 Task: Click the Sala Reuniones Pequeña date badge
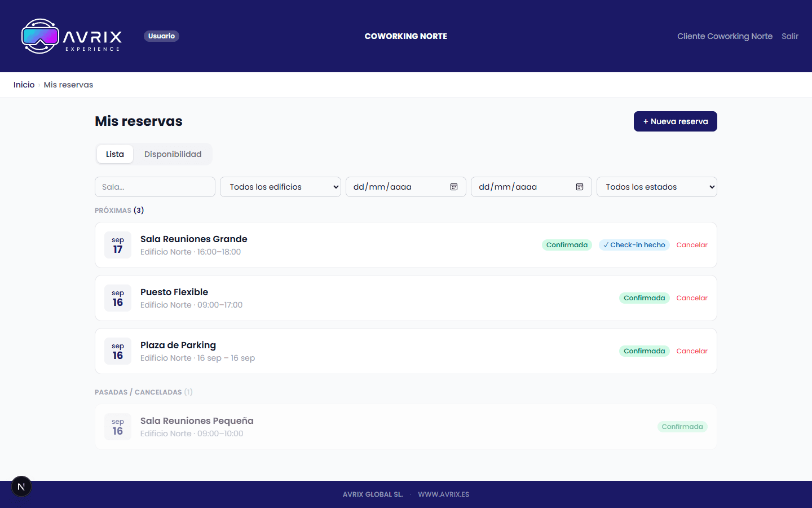tap(118, 427)
